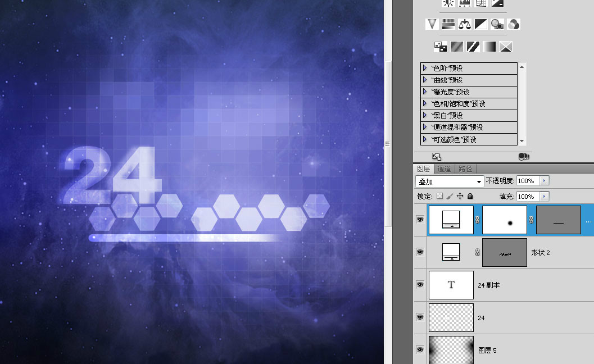Click the document vertical scrollbar
The width and height of the screenshot is (594, 364).
pos(388,144)
